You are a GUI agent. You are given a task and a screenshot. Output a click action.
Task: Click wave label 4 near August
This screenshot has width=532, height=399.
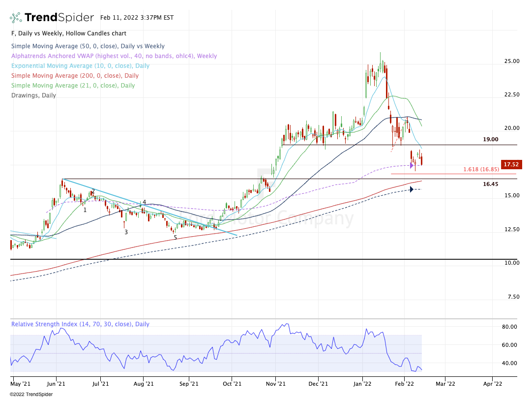pyautogui.click(x=144, y=202)
